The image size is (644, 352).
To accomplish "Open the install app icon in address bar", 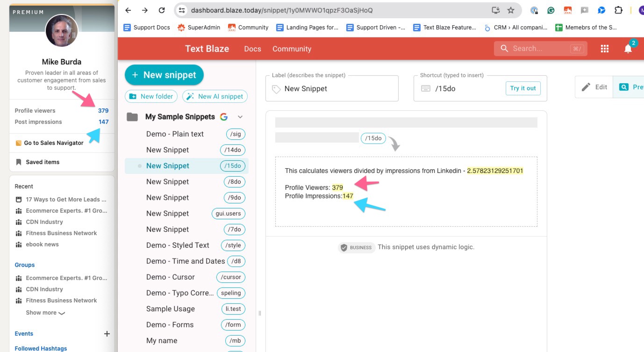I will [x=496, y=10].
